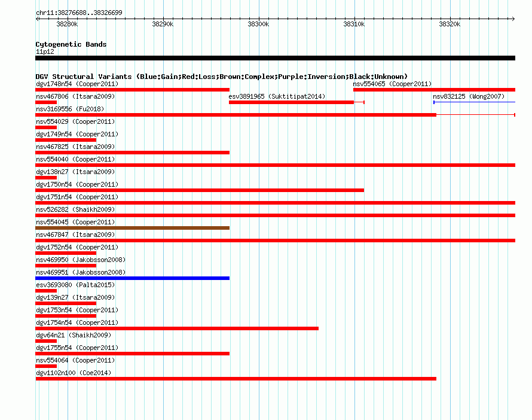Viewport: 532px width, 420px height.
Task: Click the ruler's right arrow end
Action: (513, 19)
